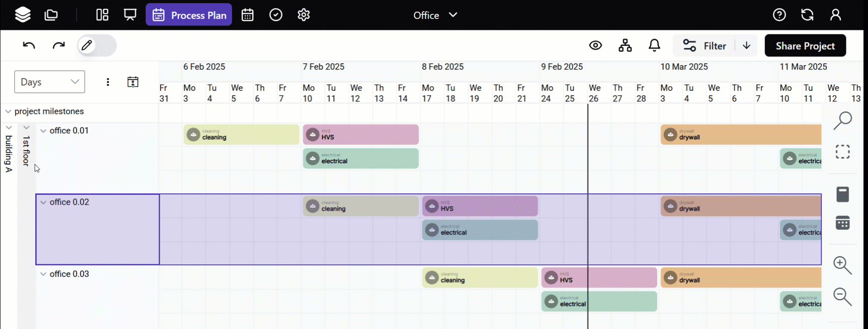Screen dimensions: 868x329
Task: Select the yellow cleaning bar in office 0.01
Action: click(241, 135)
